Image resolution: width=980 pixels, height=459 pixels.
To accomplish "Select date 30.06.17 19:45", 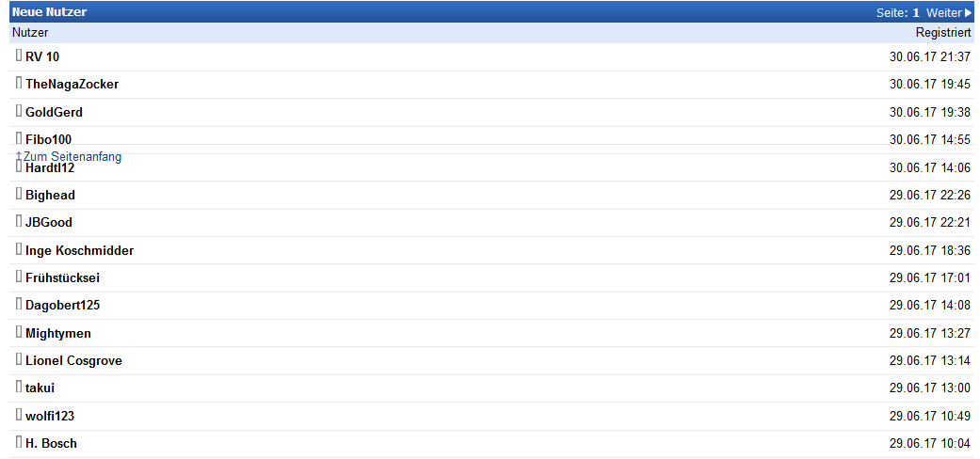I will coord(930,85).
